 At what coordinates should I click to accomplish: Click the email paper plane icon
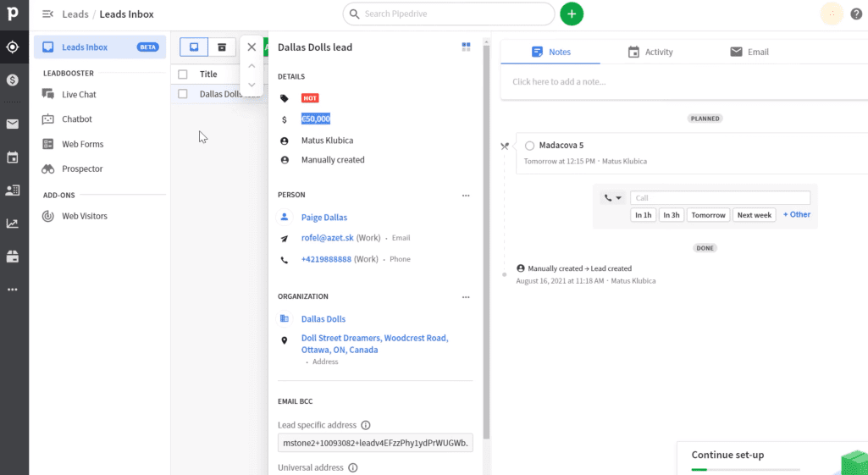284,239
